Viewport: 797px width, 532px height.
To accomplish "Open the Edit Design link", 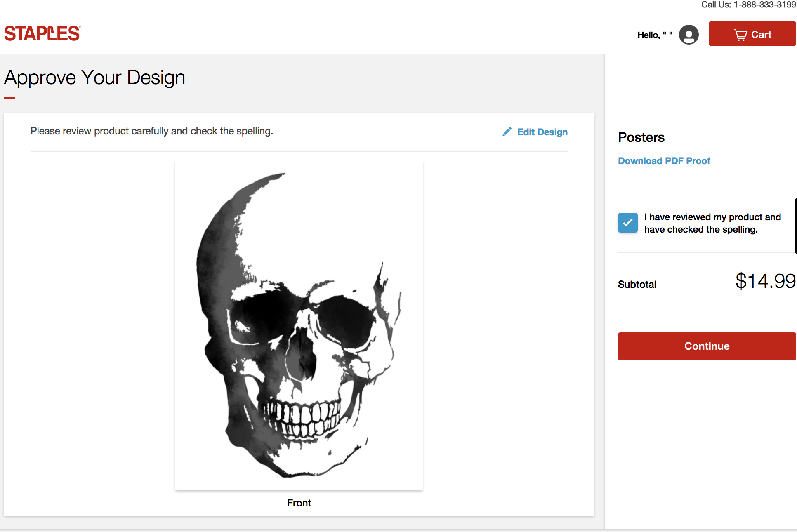I will (542, 132).
